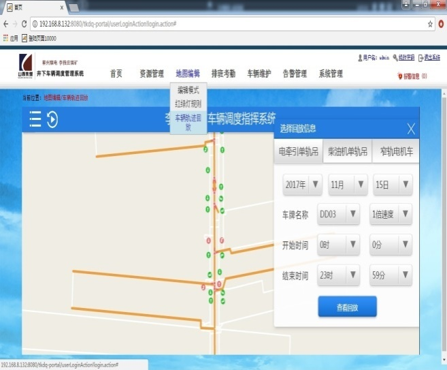The image size is (447, 370).
Task: Choose 车辆轨迹回放 from dropdown menu
Action: [188, 122]
